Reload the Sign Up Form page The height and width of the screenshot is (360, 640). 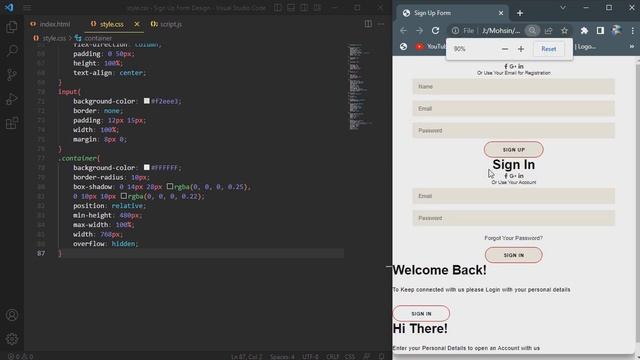[x=436, y=31]
